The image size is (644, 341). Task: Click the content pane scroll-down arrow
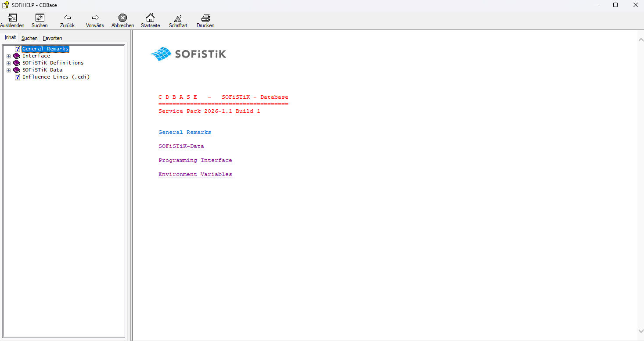pos(640,331)
